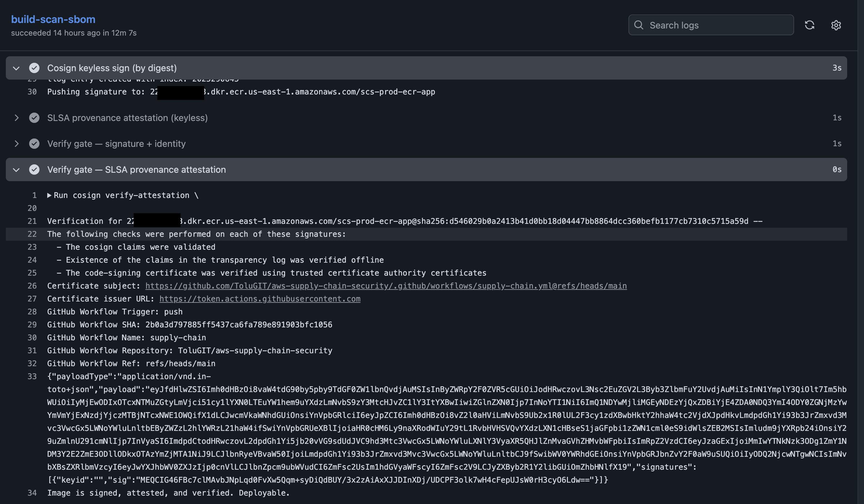This screenshot has height=504, width=864.
Task: Open the Certificate subject GitHub workflow URL
Action: (x=386, y=286)
